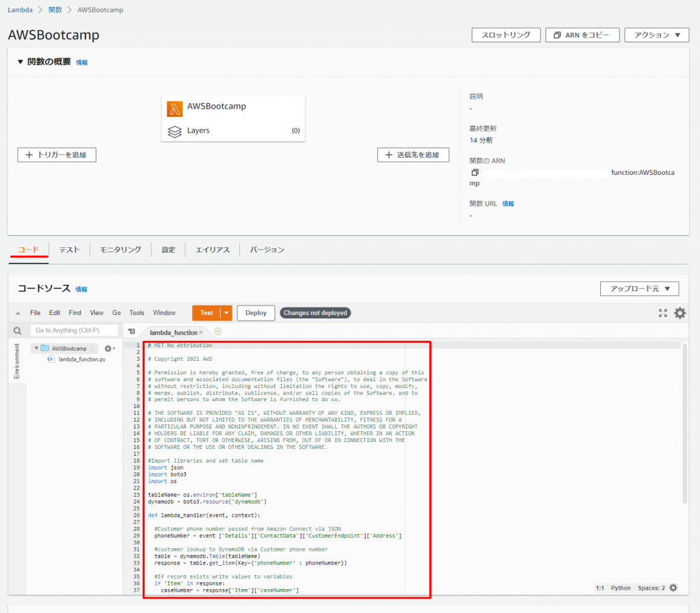Click the code editor vertical scrollbar

[x=685, y=423]
